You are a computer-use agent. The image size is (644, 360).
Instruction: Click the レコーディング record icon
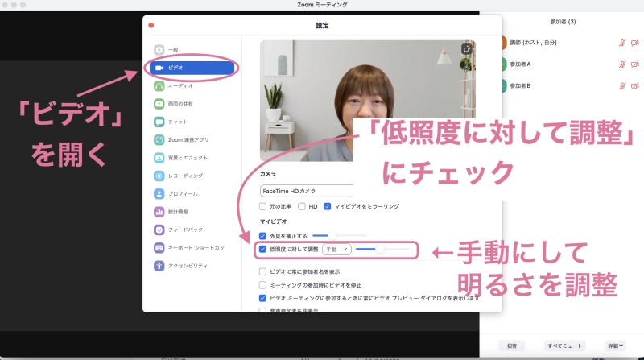coord(159,176)
